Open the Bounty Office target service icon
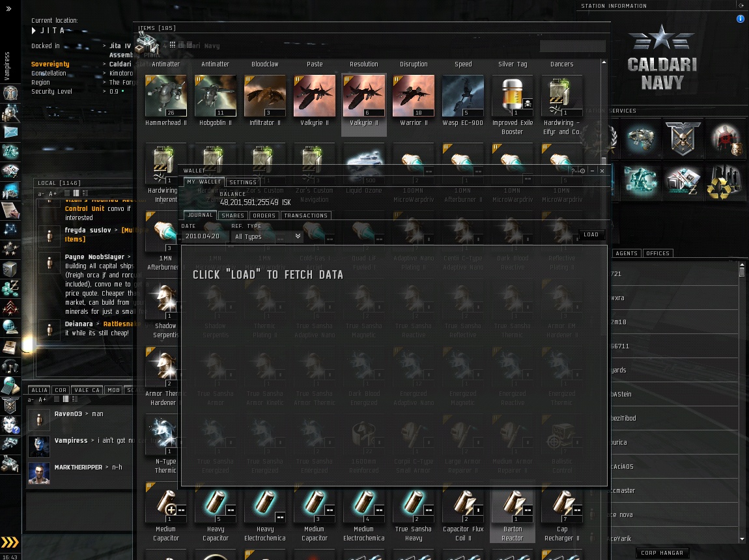This screenshot has height=560, width=749. 725,139
